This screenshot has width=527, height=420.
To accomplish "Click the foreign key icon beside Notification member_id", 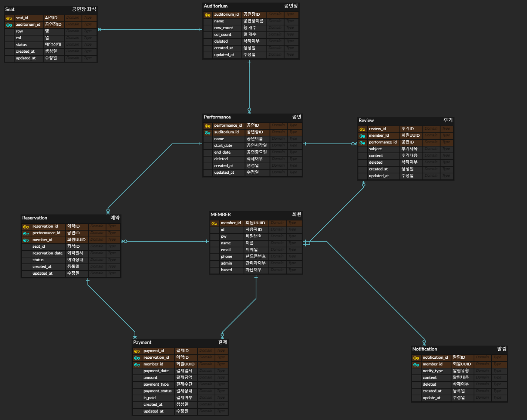I will click(x=416, y=365).
